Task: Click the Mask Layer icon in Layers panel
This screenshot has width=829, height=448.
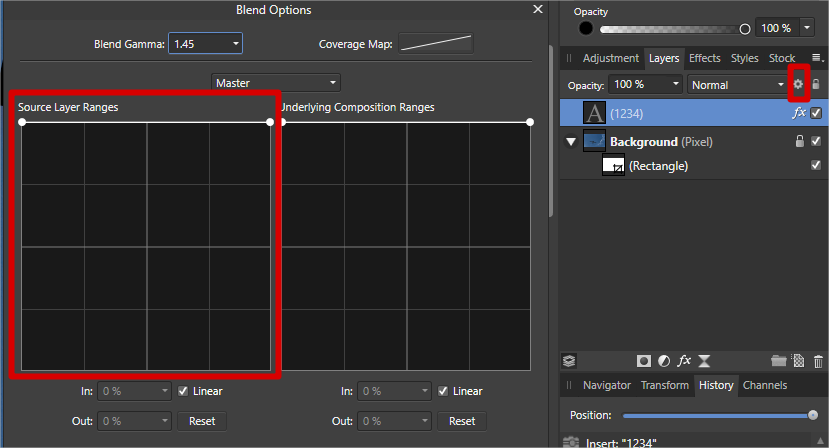Action: 643,361
